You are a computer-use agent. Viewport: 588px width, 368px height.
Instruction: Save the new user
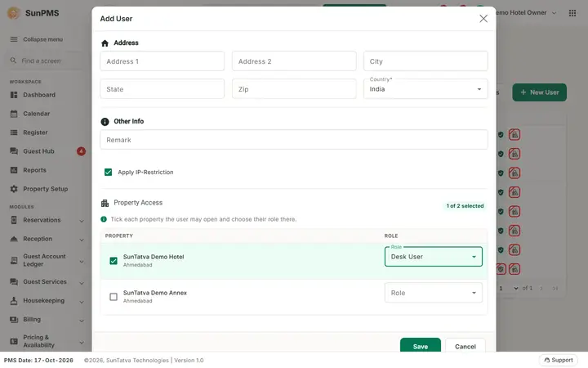421,345
